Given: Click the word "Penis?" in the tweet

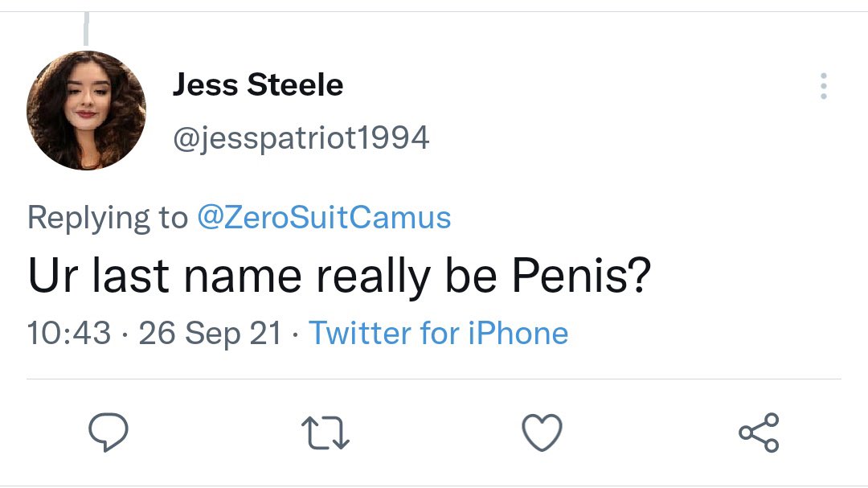Looking at the screenshot, I should pyautogui.click(x=581, y=275).
